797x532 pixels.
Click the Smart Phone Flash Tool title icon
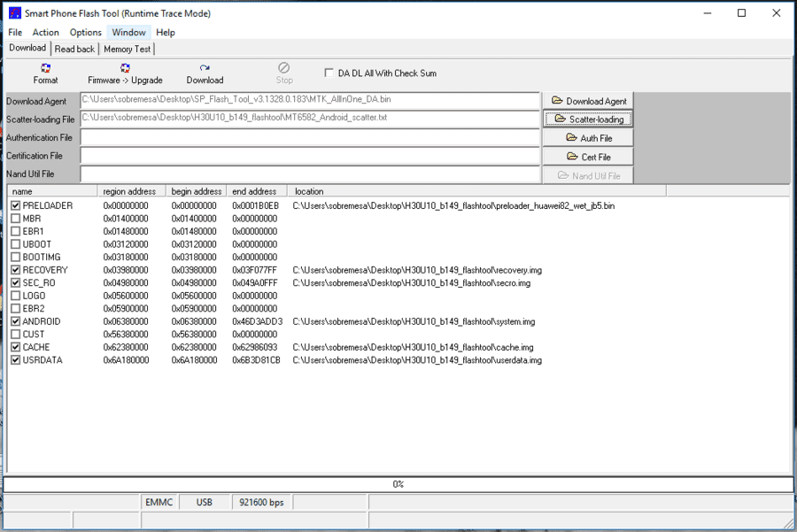click(x=15, y=12)
